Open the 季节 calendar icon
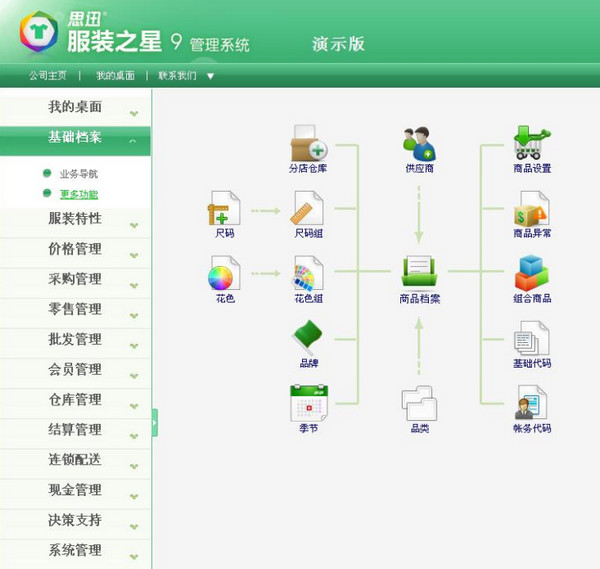The height and width of the screenshot is (569, 600). (309, 403)
